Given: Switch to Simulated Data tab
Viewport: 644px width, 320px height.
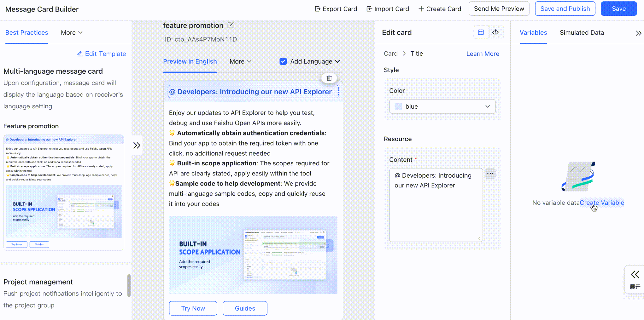Looking at the screenshot, I should pyautogui.click(x=582, y=32).
